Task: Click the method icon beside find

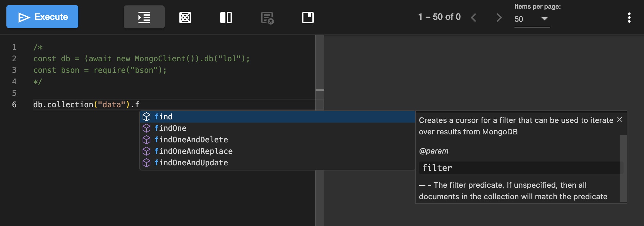Action: click(x=146, y=117)
